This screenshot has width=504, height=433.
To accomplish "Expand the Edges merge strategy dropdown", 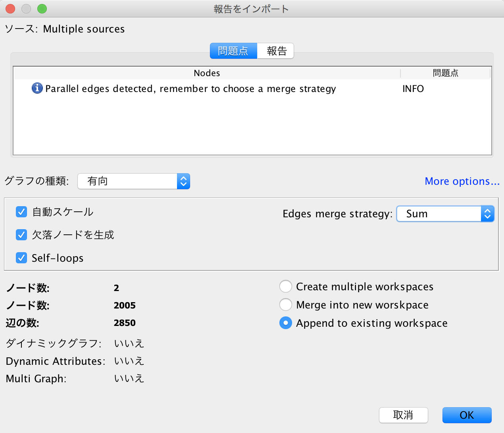I will tap(445, 214).
